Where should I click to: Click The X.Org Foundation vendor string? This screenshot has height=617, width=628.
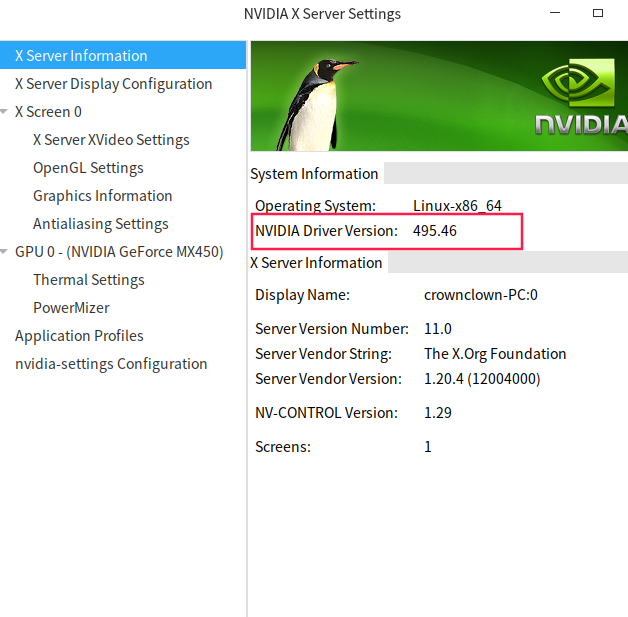click(x=495, y=354)
